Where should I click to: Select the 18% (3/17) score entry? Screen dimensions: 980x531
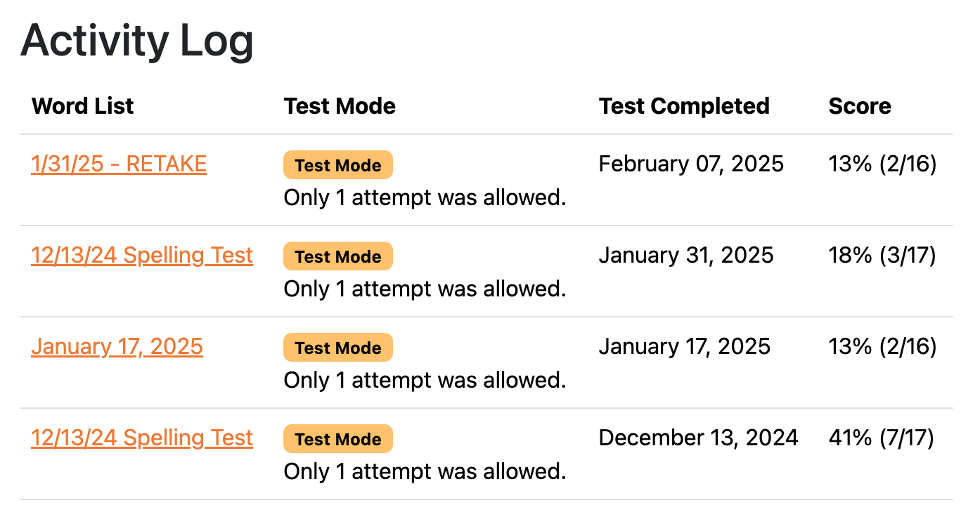coord(882,255)
